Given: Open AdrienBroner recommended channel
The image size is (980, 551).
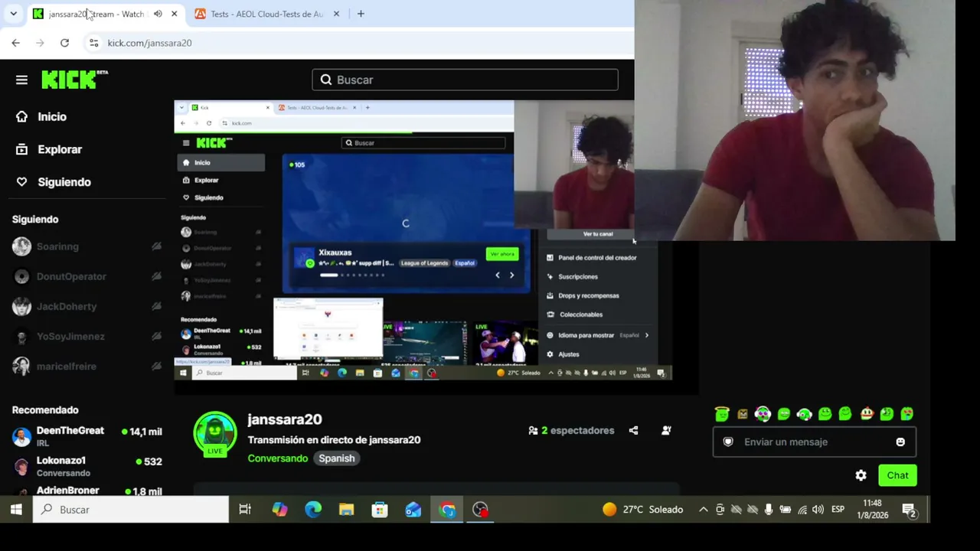Looking at the screenshot, I should coord(87,490).
